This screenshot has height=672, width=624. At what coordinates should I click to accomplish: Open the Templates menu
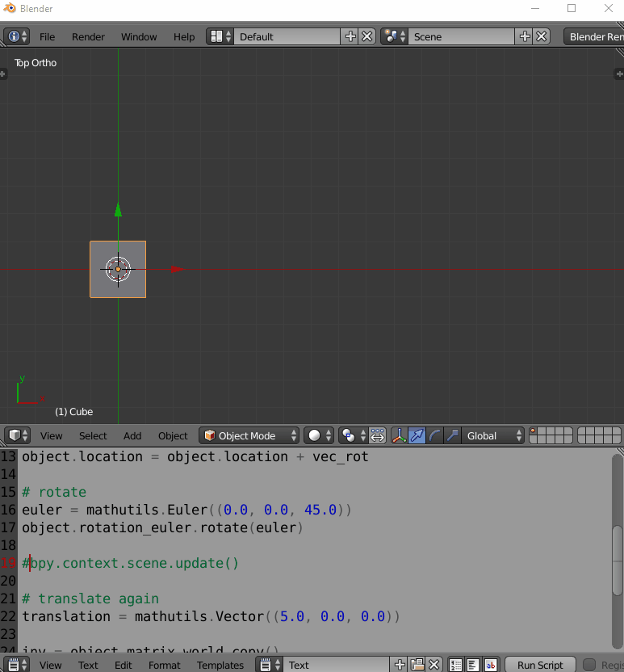(220, 666)
